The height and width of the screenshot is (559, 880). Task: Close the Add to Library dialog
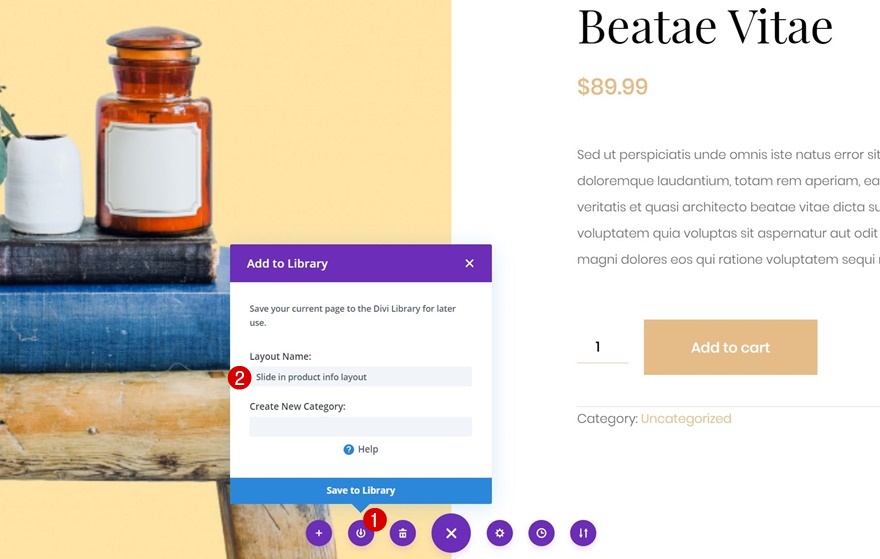coord(470,264)
